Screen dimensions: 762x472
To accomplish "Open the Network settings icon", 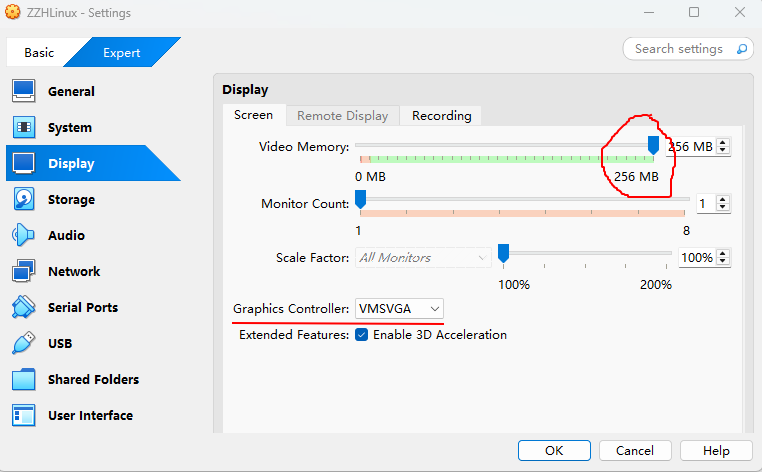I will tap(24, 271).
